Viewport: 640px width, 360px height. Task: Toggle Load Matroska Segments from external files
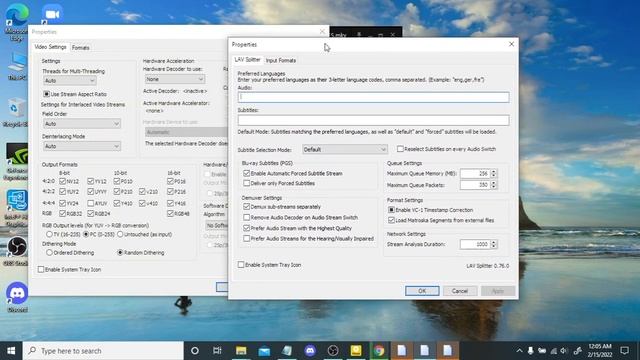point(391,220)
